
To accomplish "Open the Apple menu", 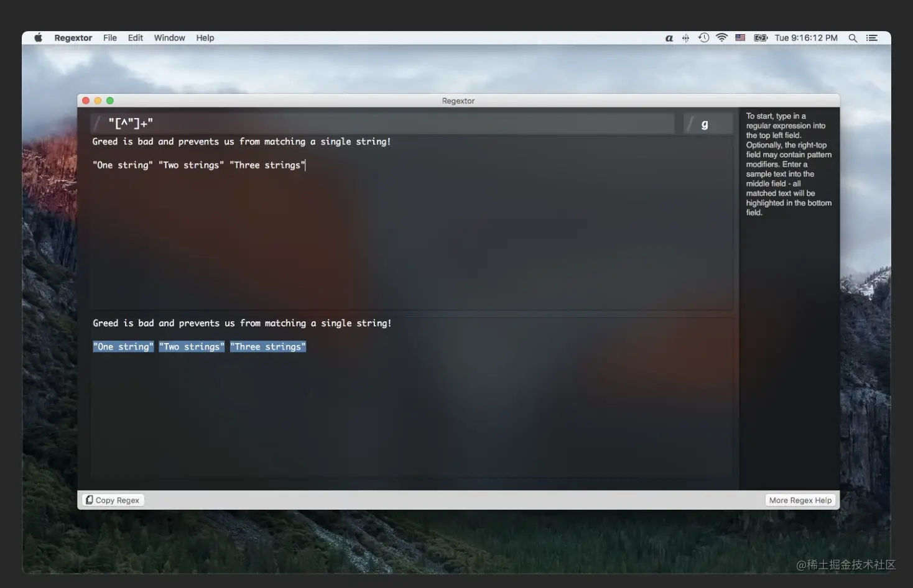I will click(38, 38).
